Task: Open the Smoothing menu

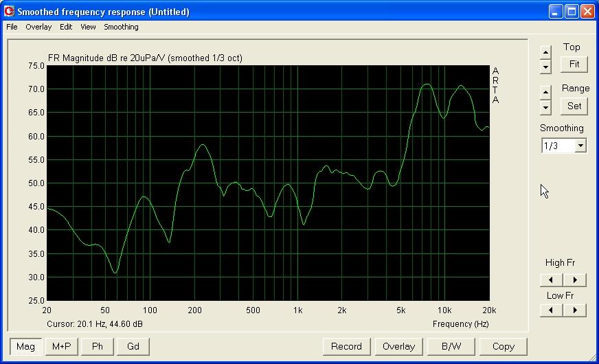Action: pos(121,27)
